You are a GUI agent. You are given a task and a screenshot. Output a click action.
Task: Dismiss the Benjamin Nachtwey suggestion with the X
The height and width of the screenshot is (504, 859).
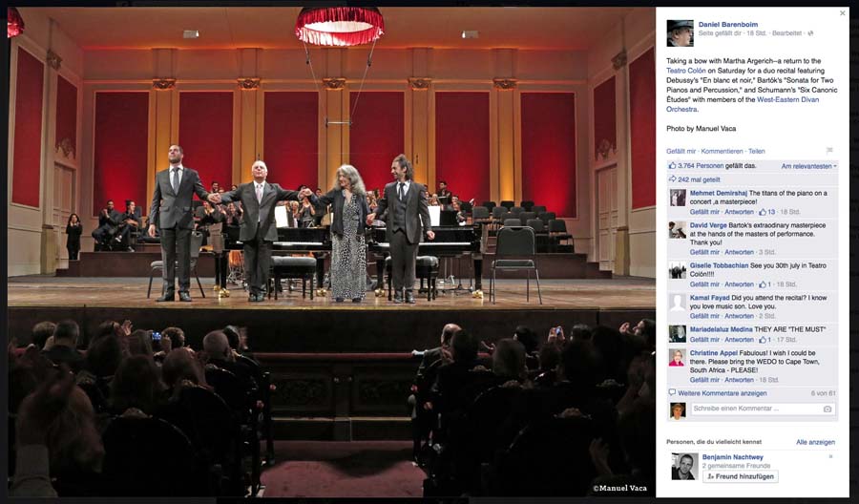[x=830, y=456]
